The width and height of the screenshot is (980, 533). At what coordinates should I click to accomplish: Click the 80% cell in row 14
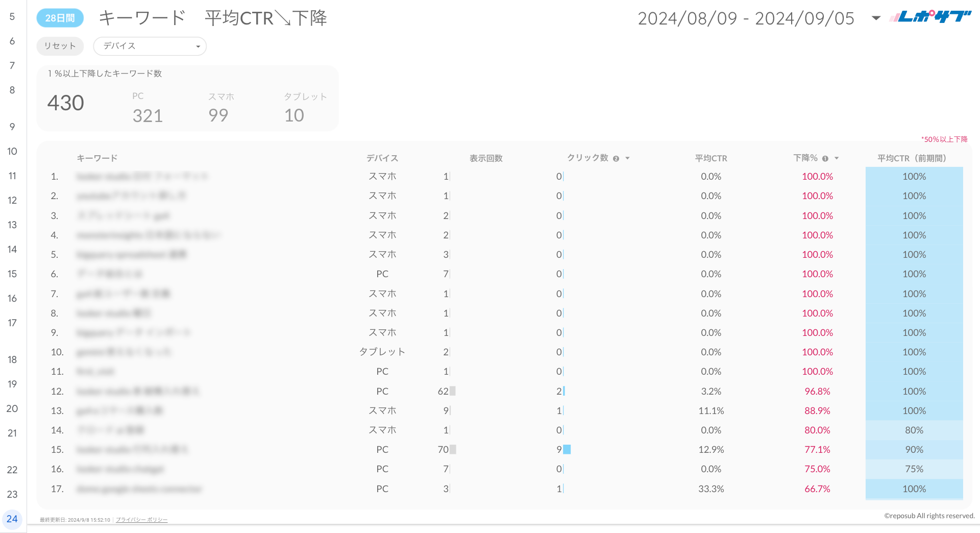tap(914, 430)
